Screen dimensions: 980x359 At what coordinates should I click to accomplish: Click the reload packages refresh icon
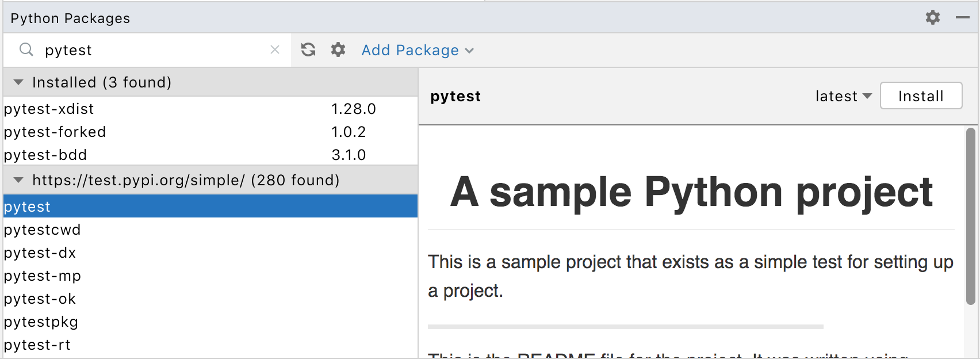click(x=308, y=50)
